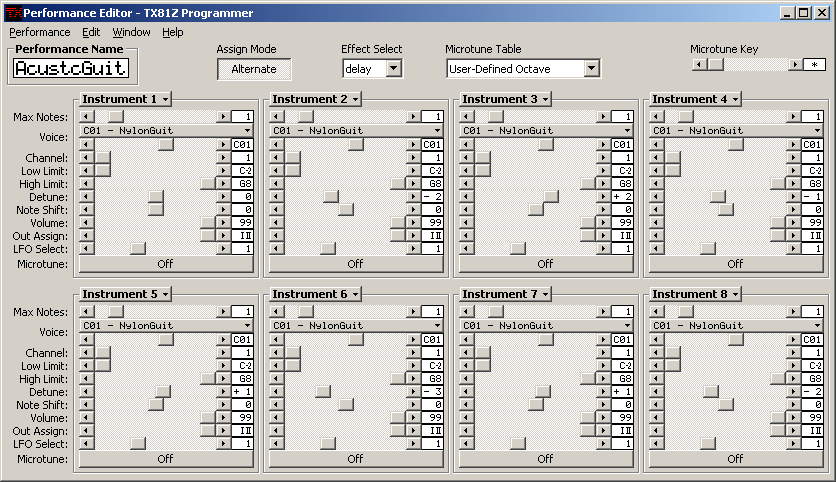Click Instrument 1 Volume left arrow
The width and height of the screenshot is (836, 482).
tap(86, 223)
